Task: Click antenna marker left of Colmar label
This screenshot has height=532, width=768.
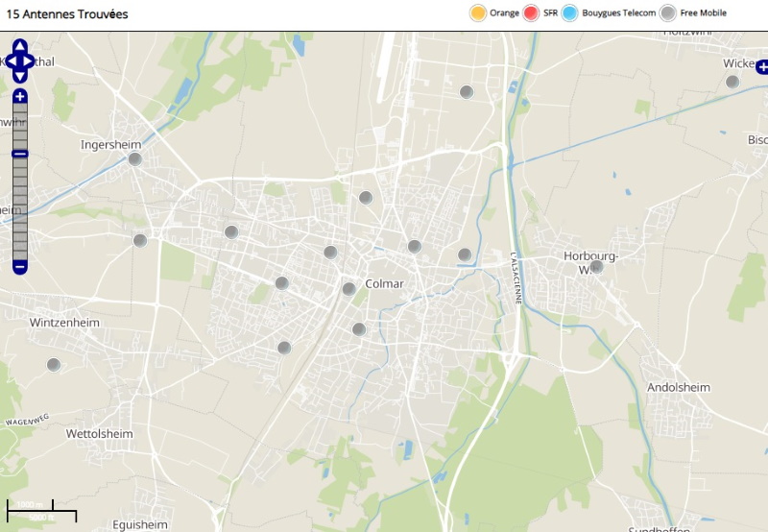Action: pyautogui.click(x=348, y=288)
